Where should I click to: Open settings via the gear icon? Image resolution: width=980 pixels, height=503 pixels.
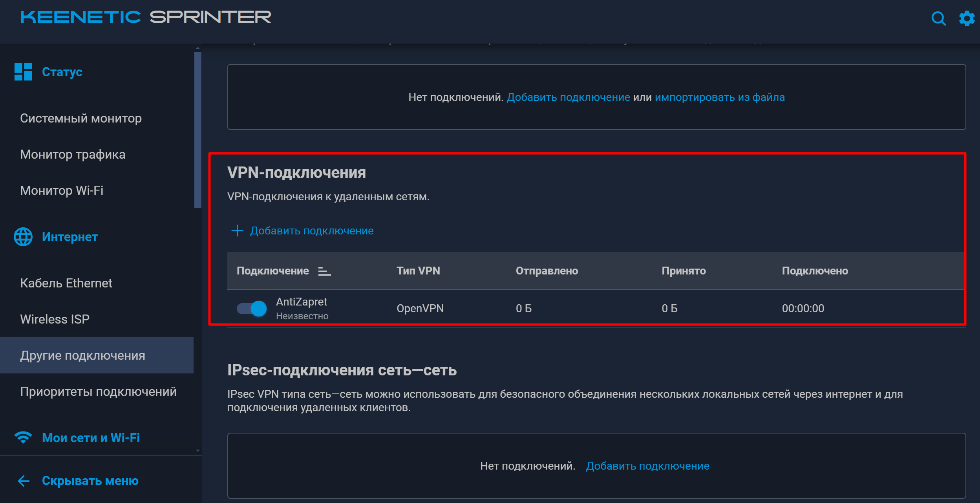967,18
